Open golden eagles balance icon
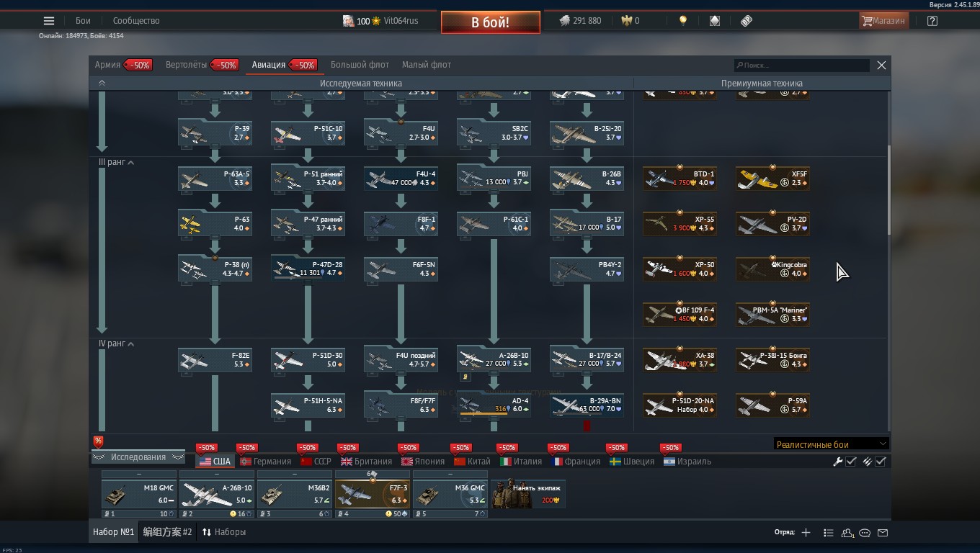 pyautogui.click(x=627, y=21)
